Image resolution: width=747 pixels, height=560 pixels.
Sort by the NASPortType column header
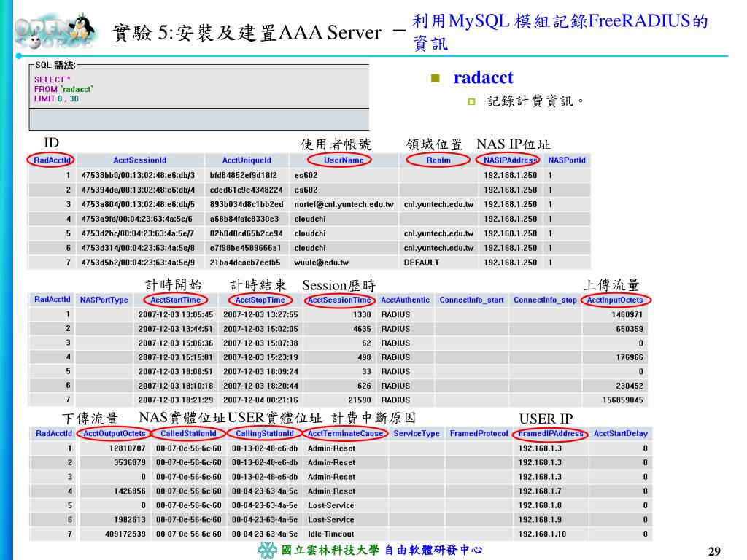click(x=104, y=300)
